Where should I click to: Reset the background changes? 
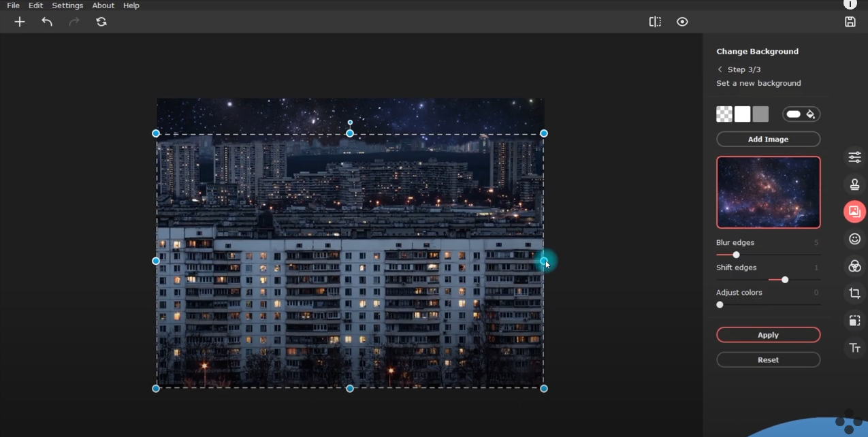tap(768, 359)
